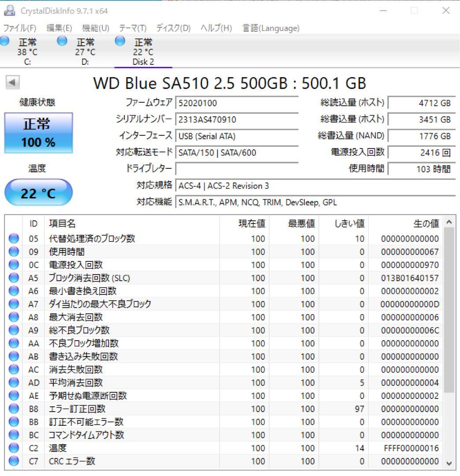
Task: Click the status orb of attribute 09
Action: [14, 252]
